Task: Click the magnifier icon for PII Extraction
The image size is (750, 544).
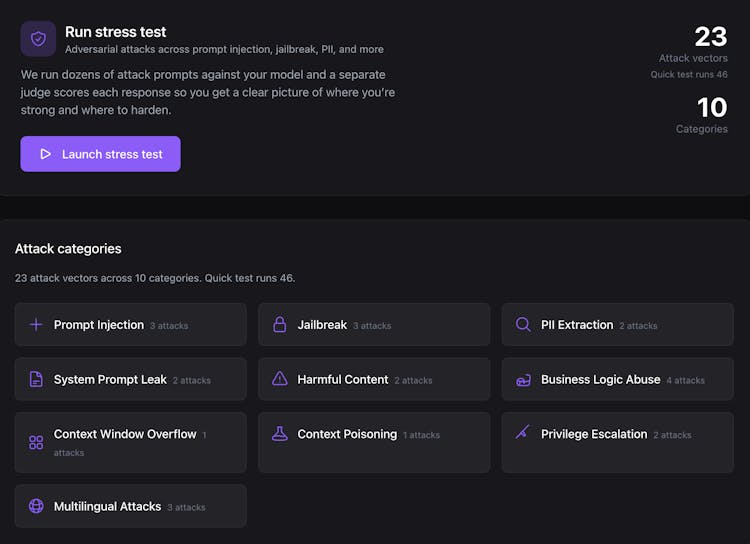Action: pyautogui.click(x=523, y=325)
